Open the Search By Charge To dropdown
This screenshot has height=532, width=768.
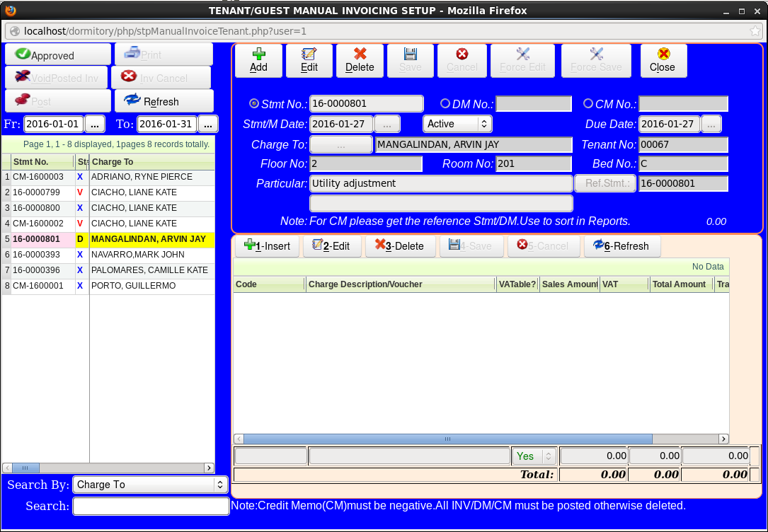150,485
